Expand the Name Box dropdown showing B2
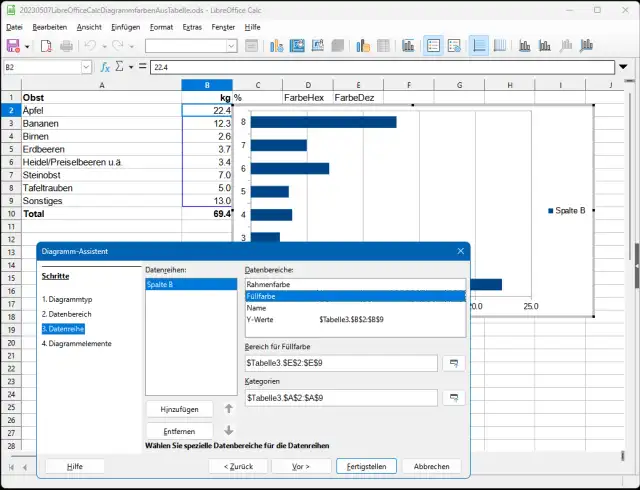 [x=87, y=67]
